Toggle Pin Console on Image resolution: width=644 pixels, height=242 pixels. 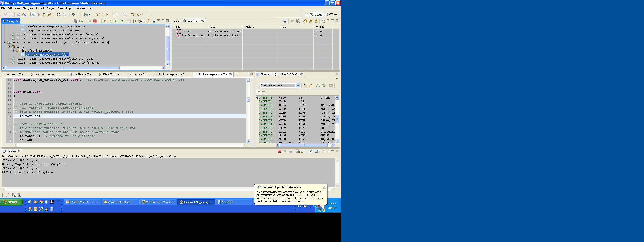(x=310, y=151)
